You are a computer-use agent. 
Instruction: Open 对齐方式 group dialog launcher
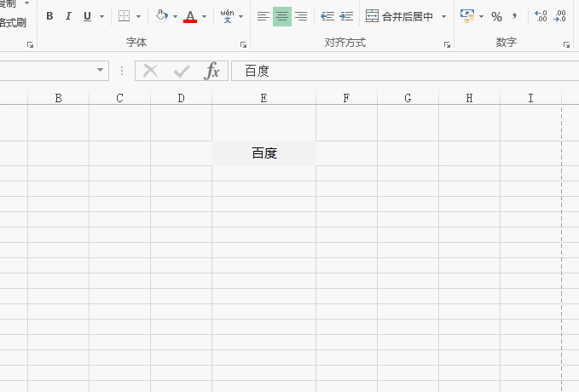pyautogui.click(x=447, y=44)
